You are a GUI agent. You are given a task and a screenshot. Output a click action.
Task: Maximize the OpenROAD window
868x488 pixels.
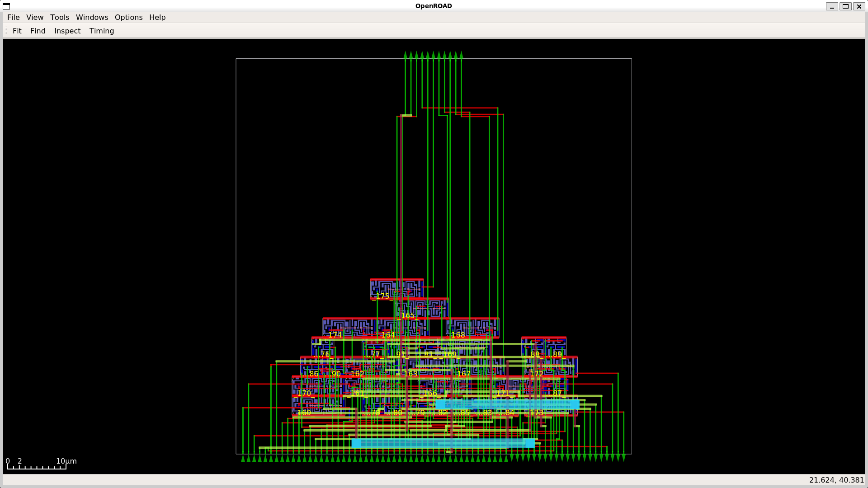point(845,6)
